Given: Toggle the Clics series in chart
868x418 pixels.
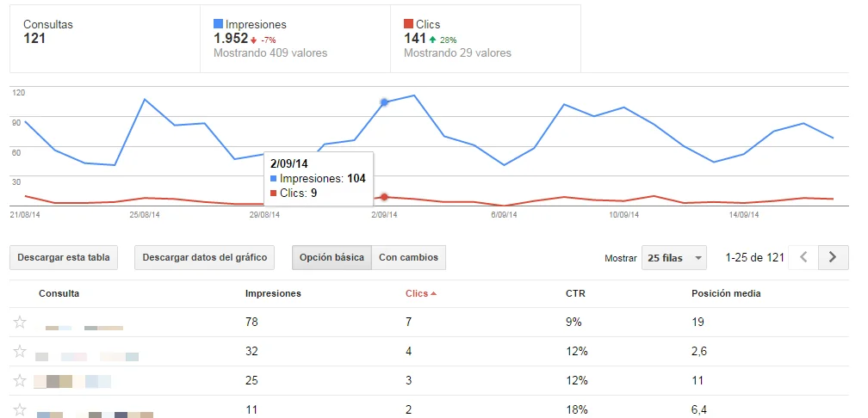Looking at the screenshot, I should point(422,25).
